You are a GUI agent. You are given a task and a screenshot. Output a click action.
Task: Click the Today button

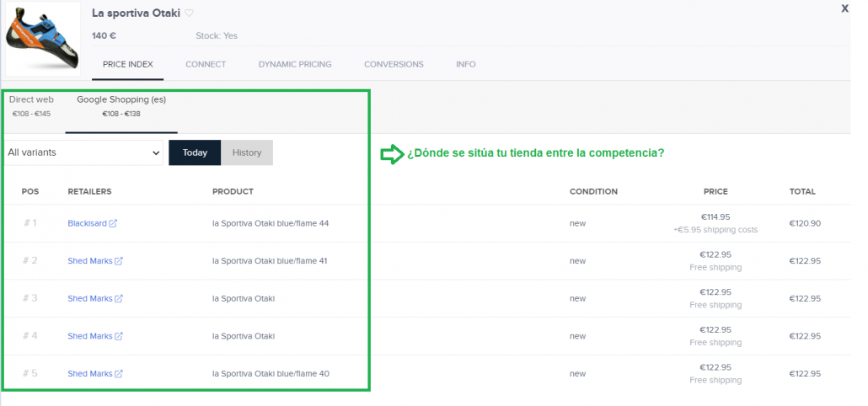point(195,152)
